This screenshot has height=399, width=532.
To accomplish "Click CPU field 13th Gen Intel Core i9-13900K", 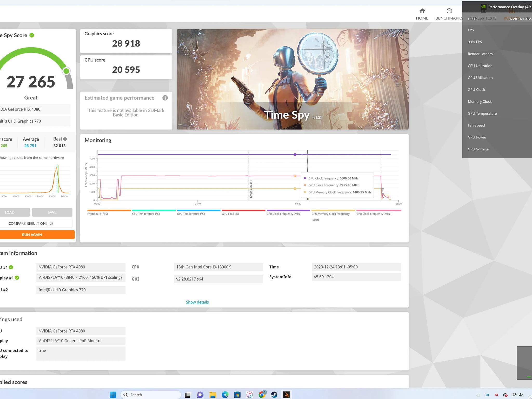I will pyautogui.click(x=218, y=267).
